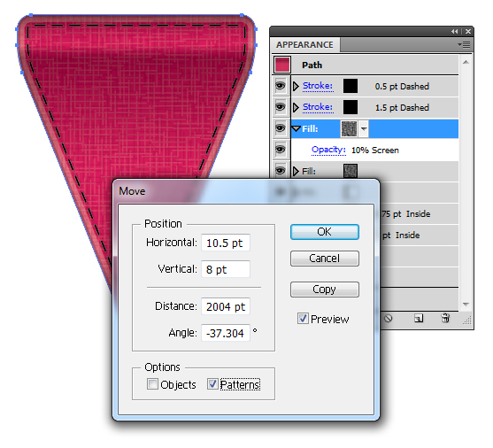Click the black swatch of 1.5 pt stroke
This screenshot has width=493, height=448.
pos(350,107)
